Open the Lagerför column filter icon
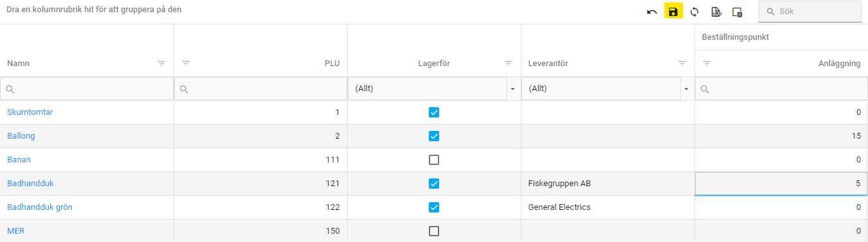 pyautogui.click(x=509, y=64)
